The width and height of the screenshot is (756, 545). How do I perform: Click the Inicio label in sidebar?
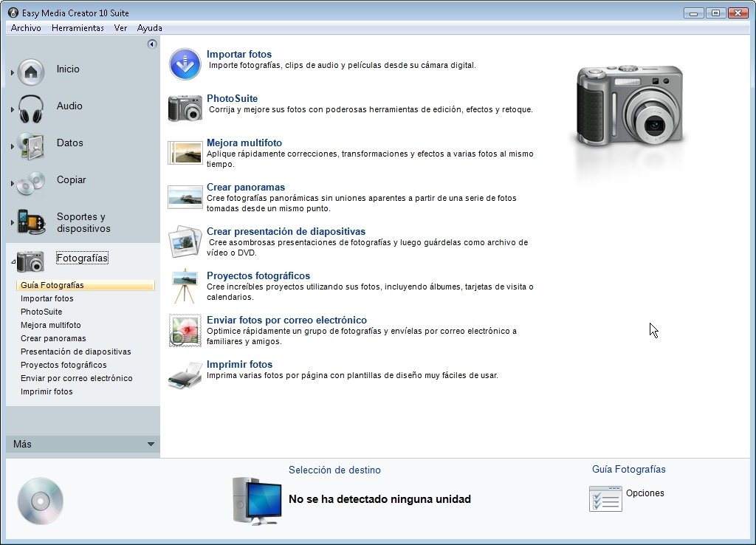point(68,69)
